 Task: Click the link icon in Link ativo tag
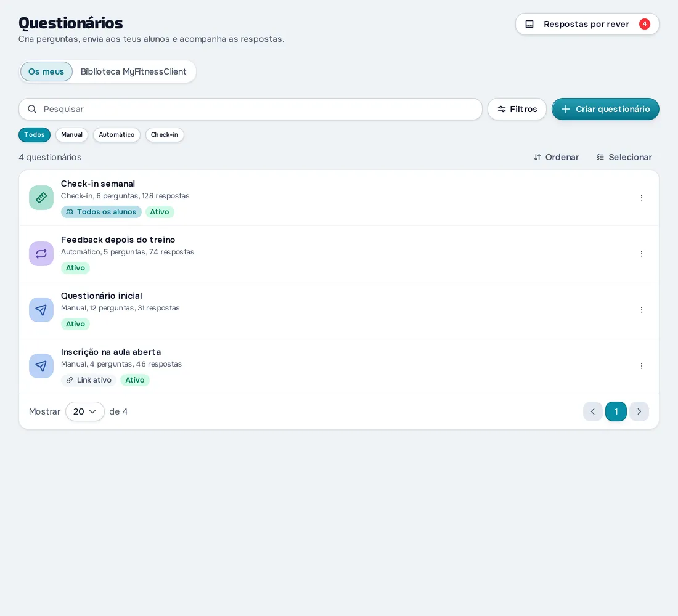coord(70,380)
